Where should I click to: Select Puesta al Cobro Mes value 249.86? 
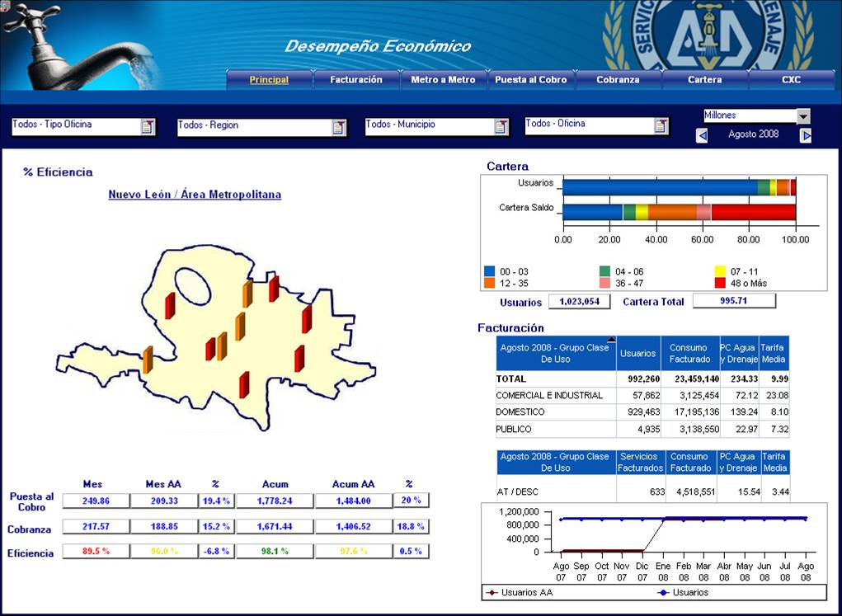[x=96, y=501]
